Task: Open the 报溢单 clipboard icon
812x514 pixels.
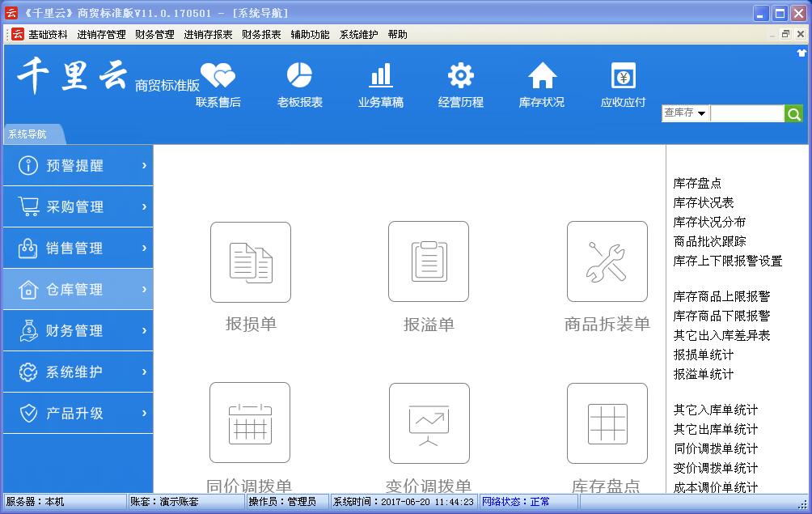Action: click(429, 262)
